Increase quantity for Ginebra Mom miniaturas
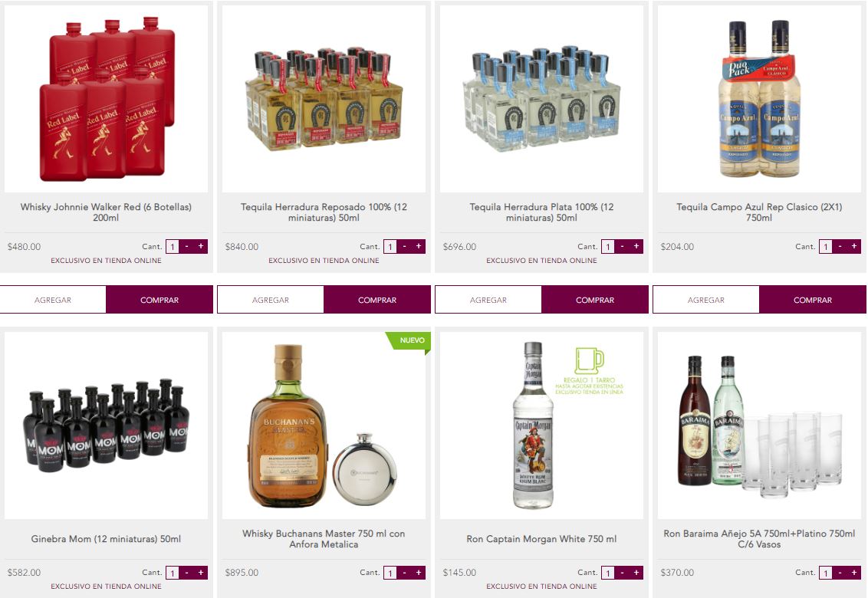 click(x=200, y=573)
